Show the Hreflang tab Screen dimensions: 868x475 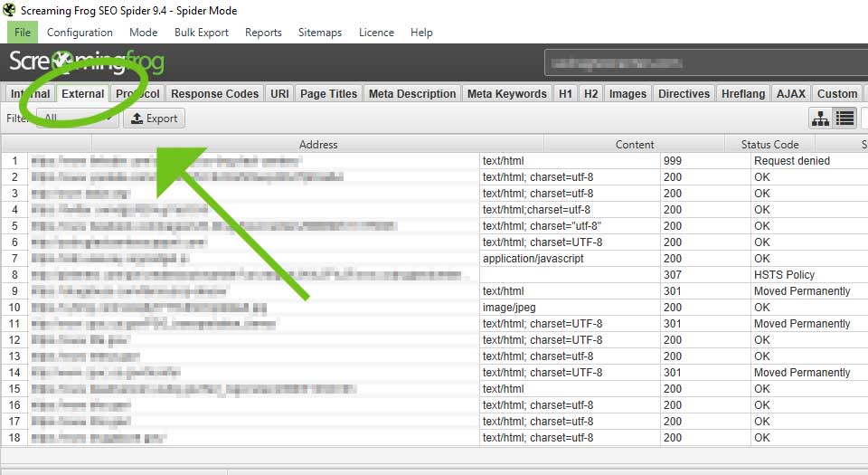(743, 93)
